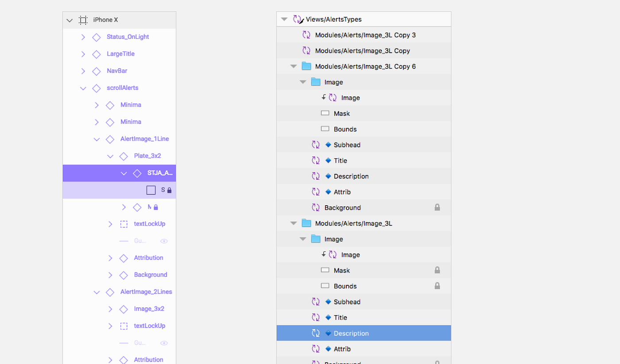Select the 'NavBar' layer name
Viewport: 620px width, 364px height.
point(117,71)
